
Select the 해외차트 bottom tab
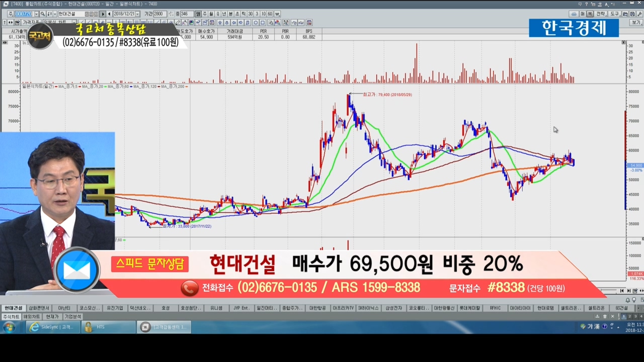click(31, 317)
